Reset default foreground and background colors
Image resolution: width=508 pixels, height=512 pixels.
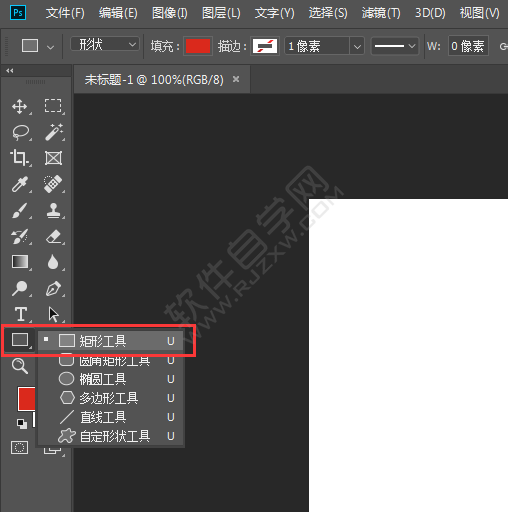22,424
